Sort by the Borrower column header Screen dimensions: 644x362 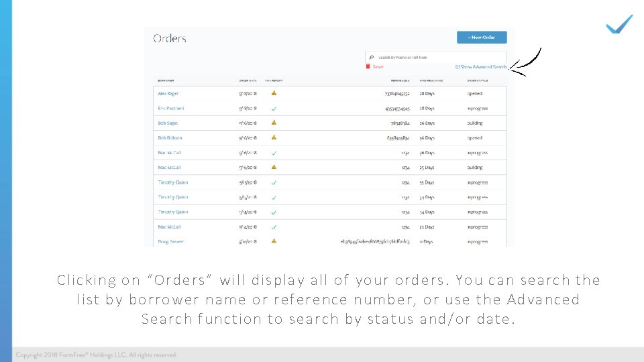pos(166,80)
